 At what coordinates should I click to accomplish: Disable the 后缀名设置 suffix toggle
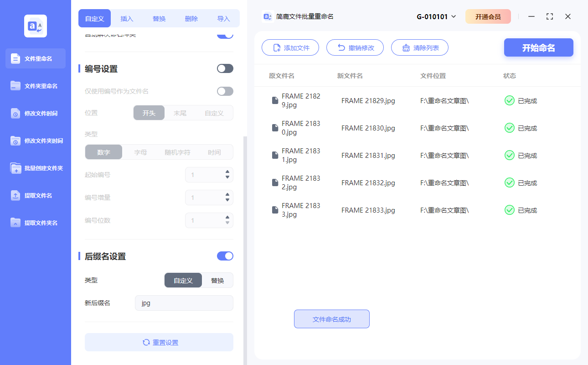[x=225, y=256]
